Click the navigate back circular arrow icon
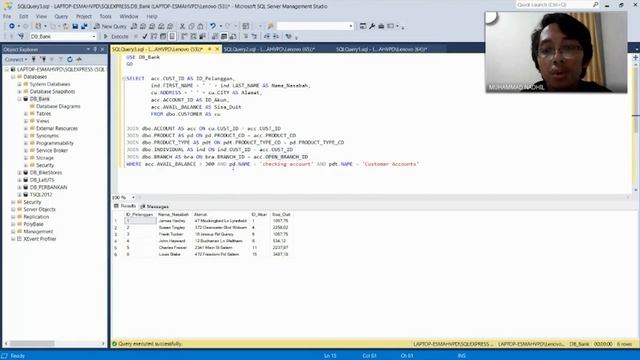 12,26
